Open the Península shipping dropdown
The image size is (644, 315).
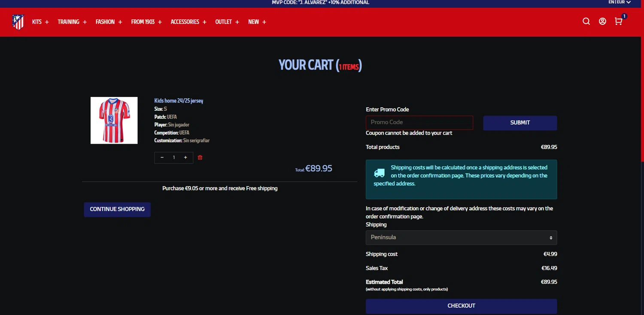461,237
